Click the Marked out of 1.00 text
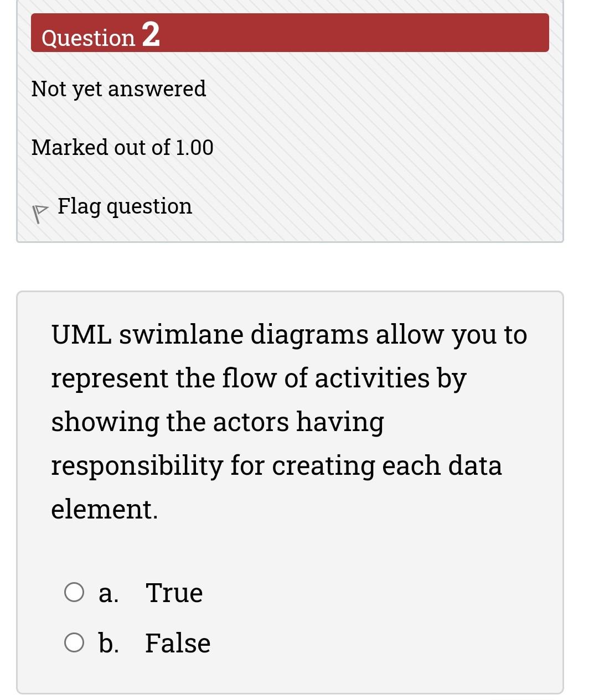The image size is (589, 700). (x=122, y=147)
